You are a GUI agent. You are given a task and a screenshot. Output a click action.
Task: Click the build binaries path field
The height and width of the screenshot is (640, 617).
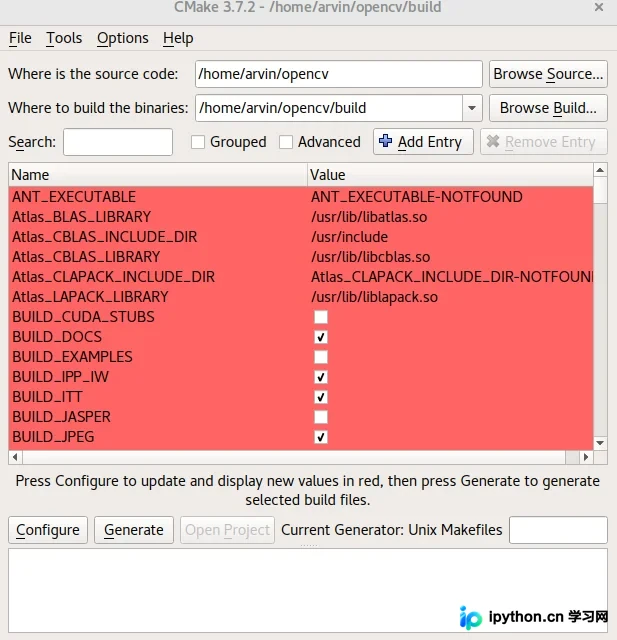pos(329,108)
